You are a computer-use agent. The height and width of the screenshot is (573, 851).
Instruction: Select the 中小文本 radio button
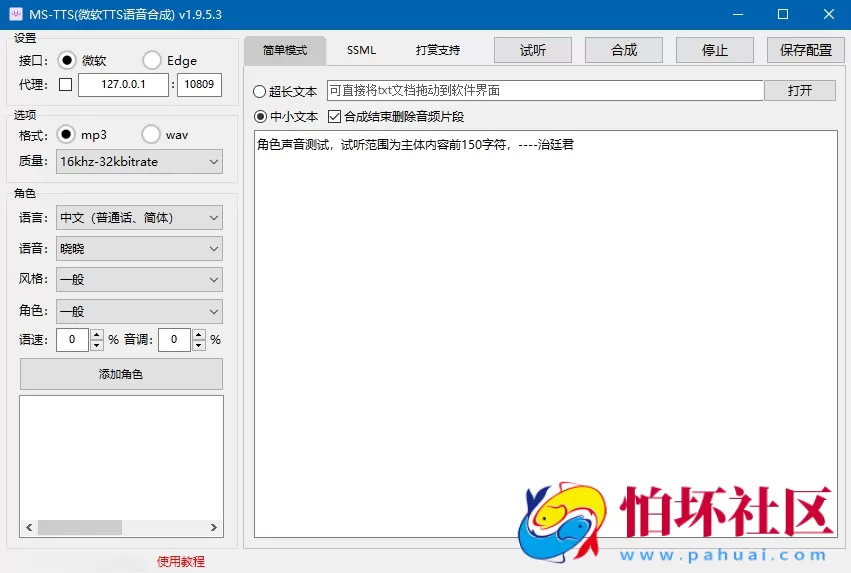(261, 117)
